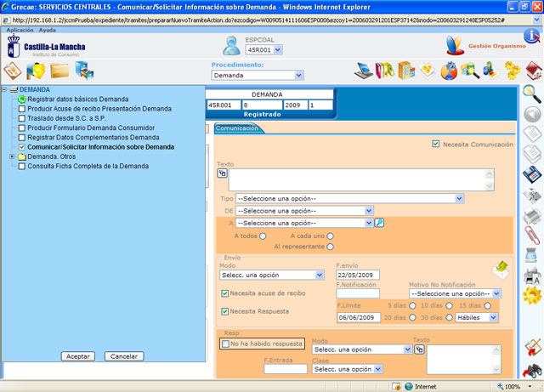The width and height of the screenshot is (544, 392).
Task: Click the browser zoom level 100% control
Action: pos(514,386)
